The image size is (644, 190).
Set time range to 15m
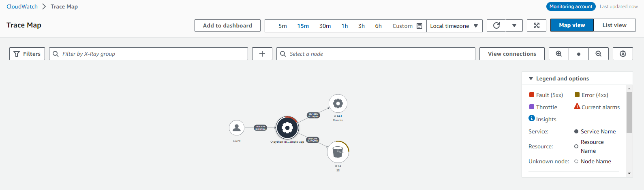(303, 26)
